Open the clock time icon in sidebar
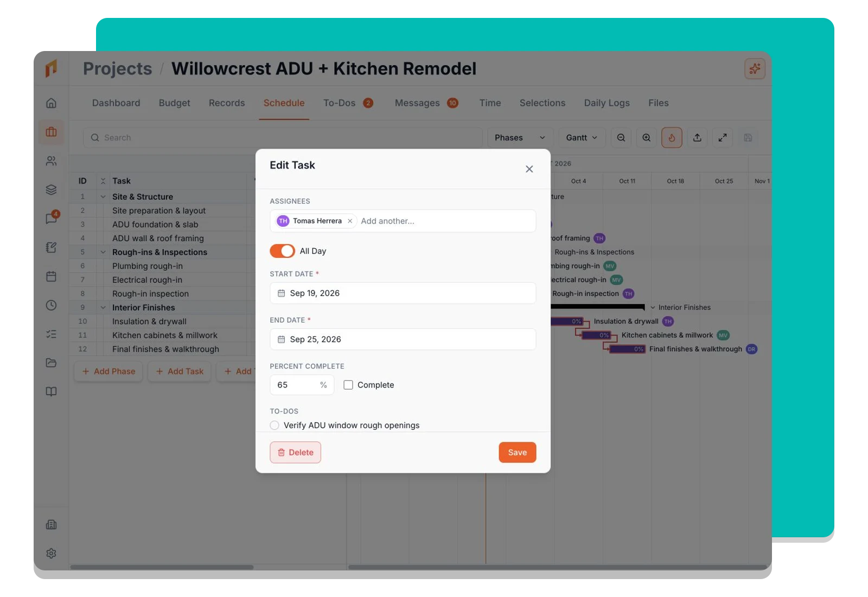Viewport: 868px width, 597px height. pos(51,305)
